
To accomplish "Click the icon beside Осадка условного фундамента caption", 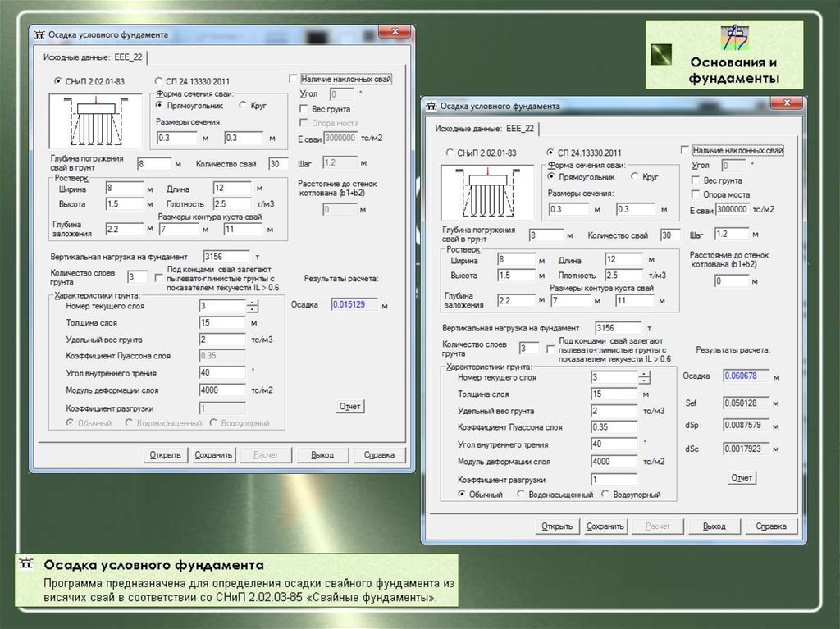I will coord(27,566).
